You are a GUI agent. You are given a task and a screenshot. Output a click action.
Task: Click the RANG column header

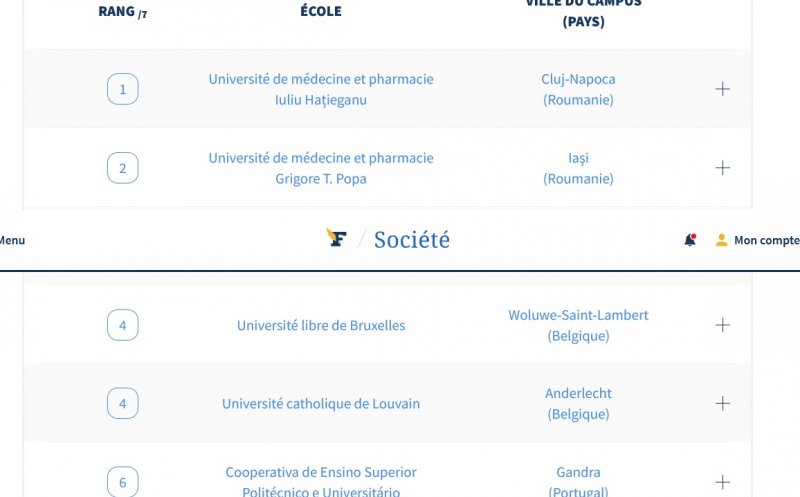[x=122, y=12]
